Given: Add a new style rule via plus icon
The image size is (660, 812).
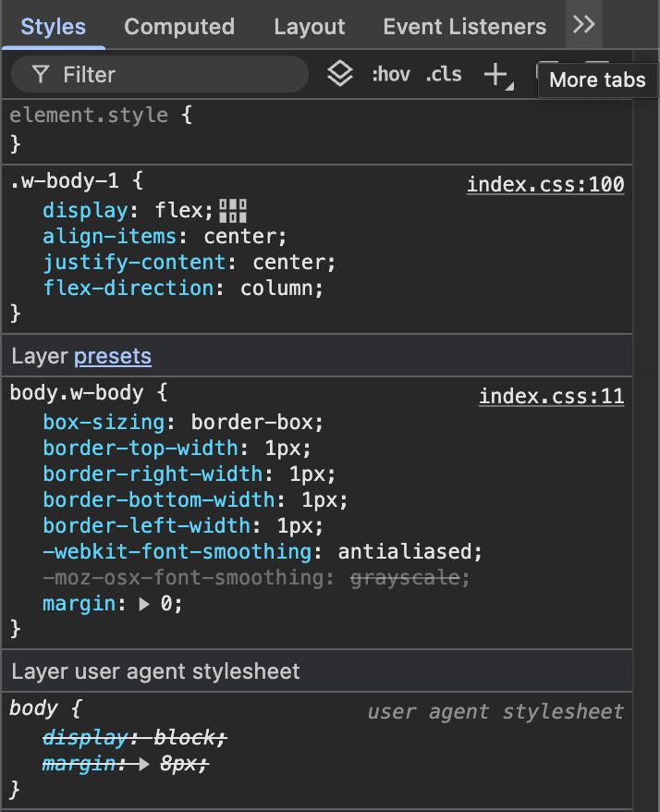Looking at the screenshot, I should (495, 72).
